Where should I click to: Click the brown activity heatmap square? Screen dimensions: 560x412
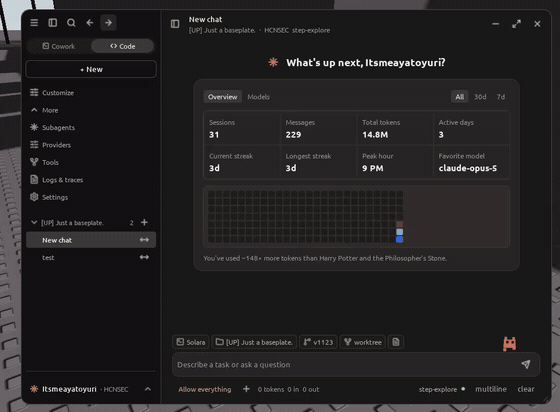click(x=400, y=224)
